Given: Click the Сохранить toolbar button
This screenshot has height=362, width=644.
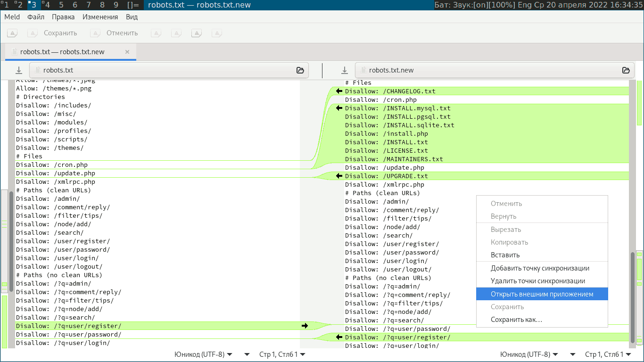Looking at the screenshot, I should click(x=53, y=33).
